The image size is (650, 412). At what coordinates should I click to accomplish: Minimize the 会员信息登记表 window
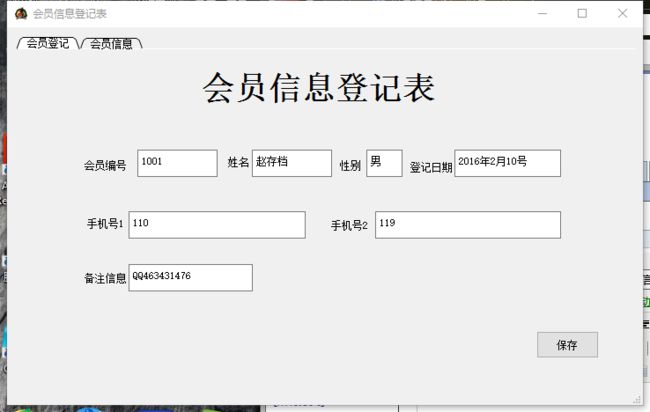point(542,14)
